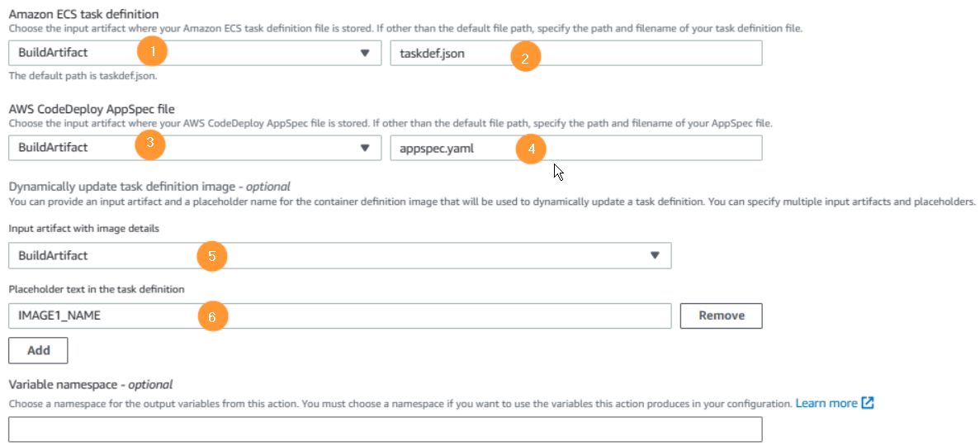
Task: Focus the appspec.yaml path field
Action: point(576,148)
